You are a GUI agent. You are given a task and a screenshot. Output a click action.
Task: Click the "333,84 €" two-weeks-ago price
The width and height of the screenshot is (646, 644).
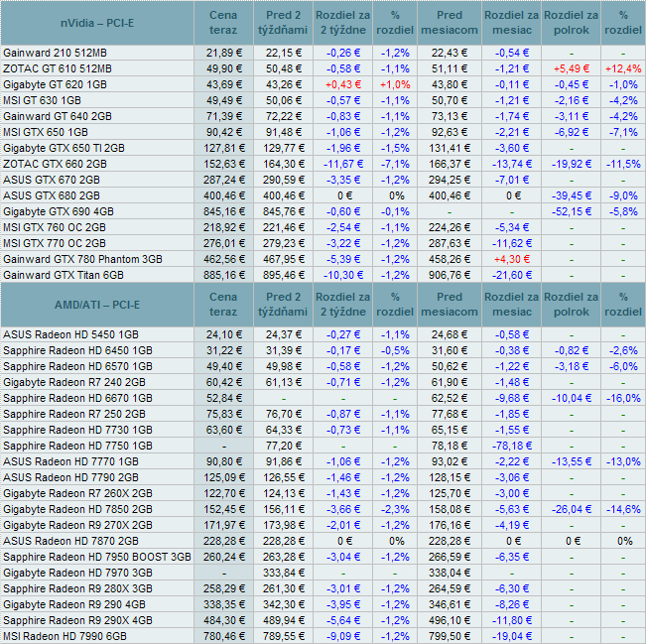284,573
